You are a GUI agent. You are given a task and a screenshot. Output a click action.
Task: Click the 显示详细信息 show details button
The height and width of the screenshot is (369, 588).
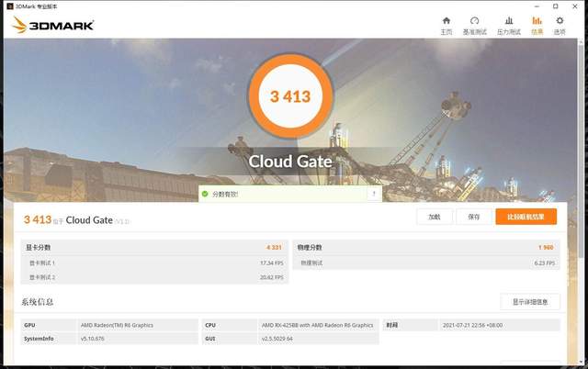(x=530, y=302)
